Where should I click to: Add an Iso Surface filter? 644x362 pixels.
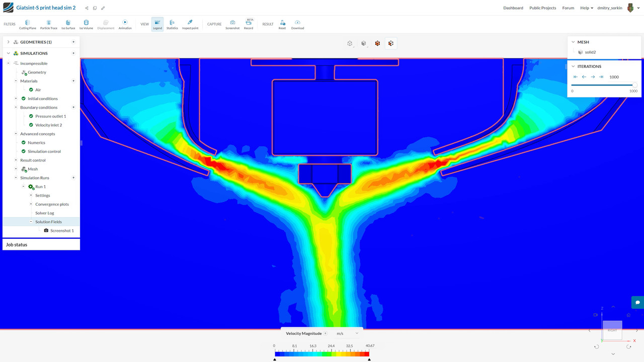[x=68, y=25]
